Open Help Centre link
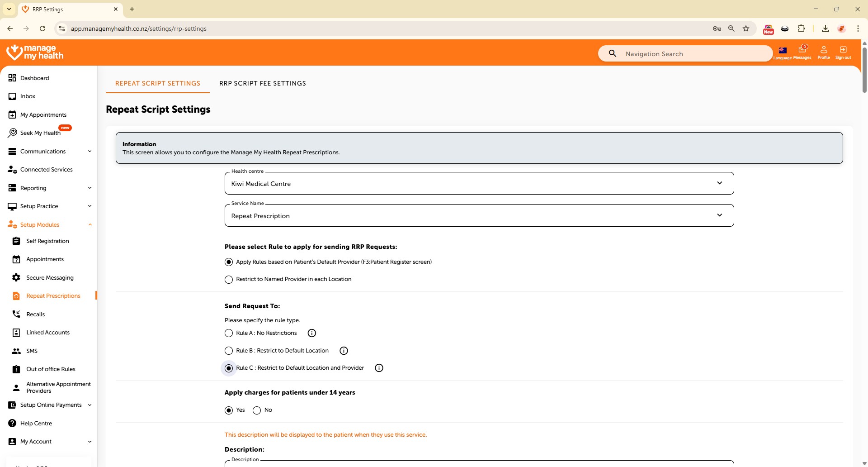 point(36,424)
